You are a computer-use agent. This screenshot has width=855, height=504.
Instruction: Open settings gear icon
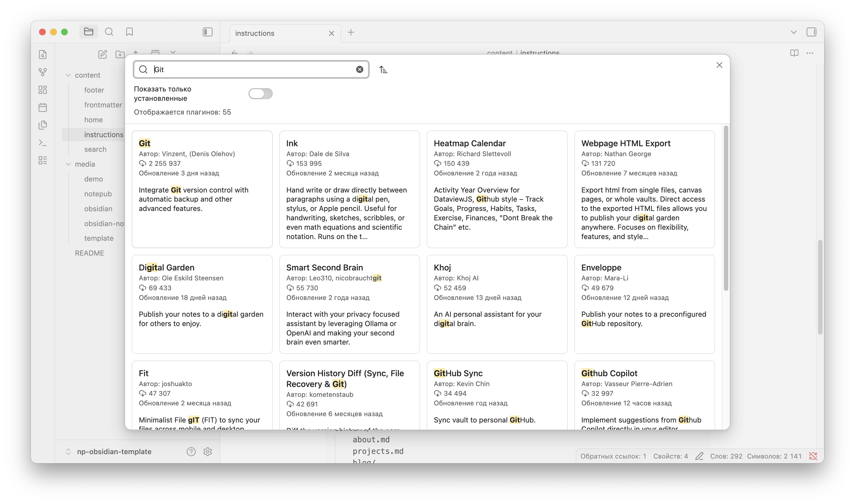point(207,451)
